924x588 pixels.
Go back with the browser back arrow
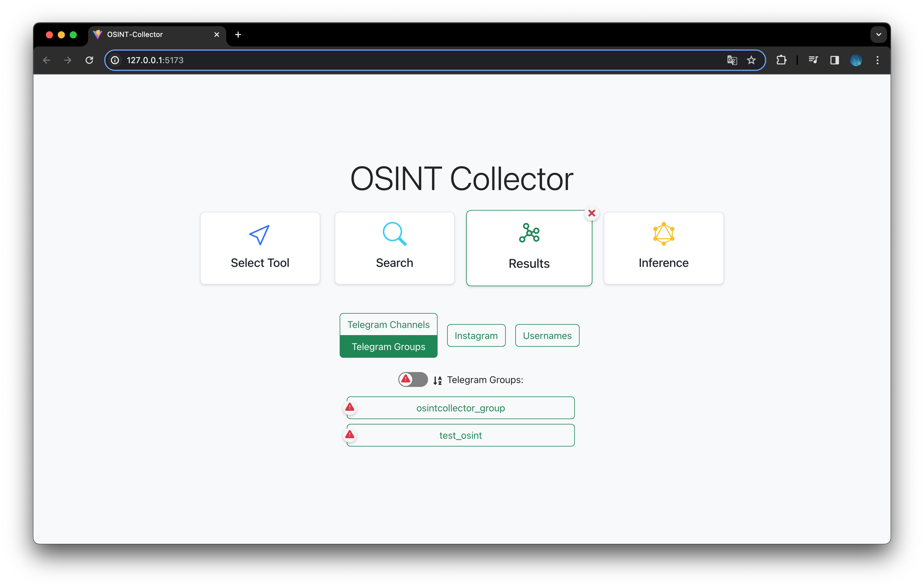(46, 60)
